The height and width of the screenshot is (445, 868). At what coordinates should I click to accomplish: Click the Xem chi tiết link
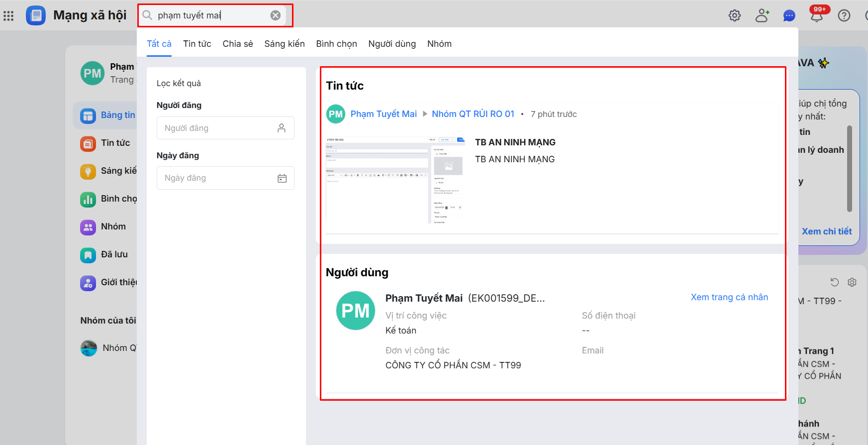coord(826,231)
